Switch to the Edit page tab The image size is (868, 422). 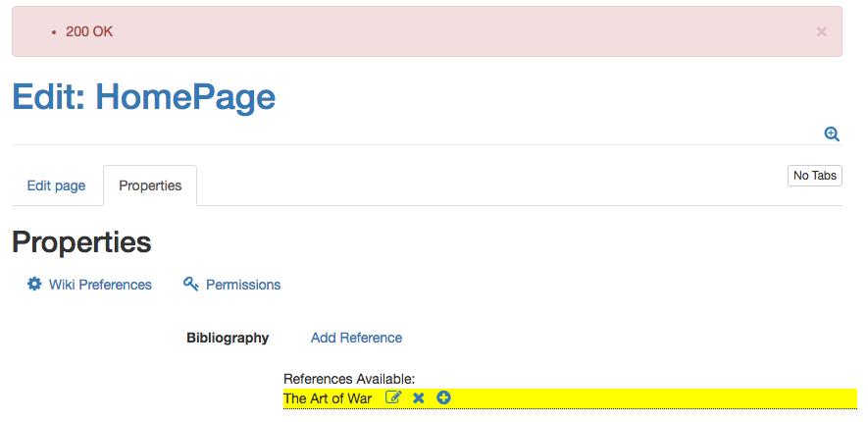[56, 185]
